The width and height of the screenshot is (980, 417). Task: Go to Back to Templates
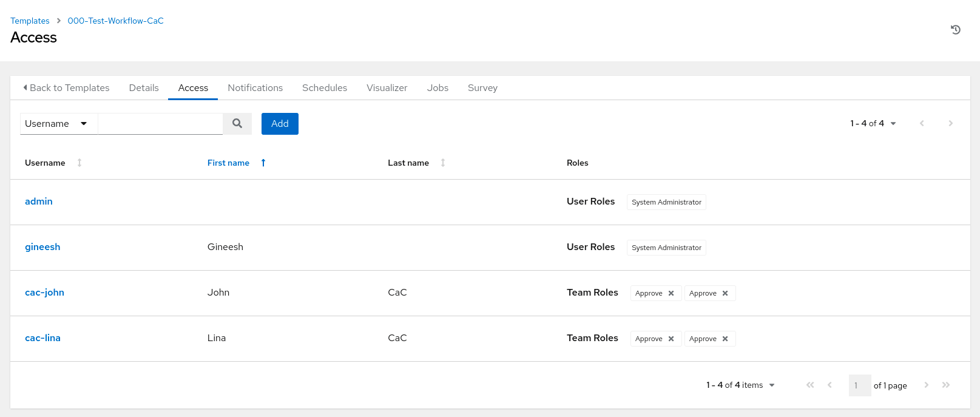66,88
